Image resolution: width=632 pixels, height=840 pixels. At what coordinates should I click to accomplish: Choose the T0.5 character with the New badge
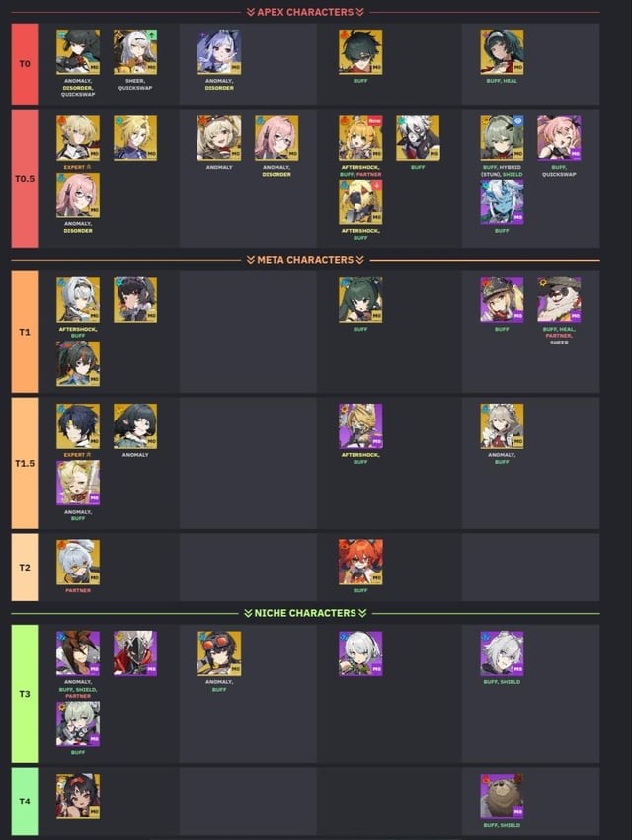pyautogui.click(x=360, y=138)
